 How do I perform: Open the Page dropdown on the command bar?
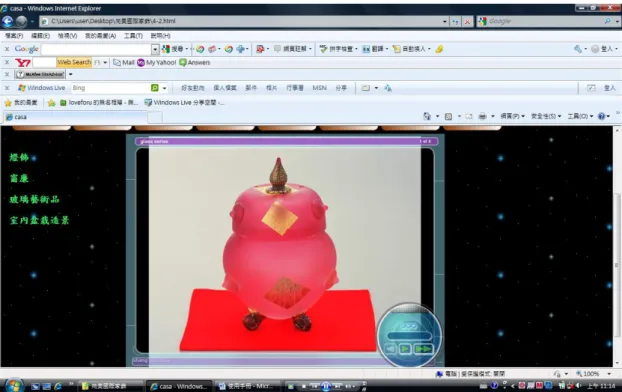(x=512, y=116)
